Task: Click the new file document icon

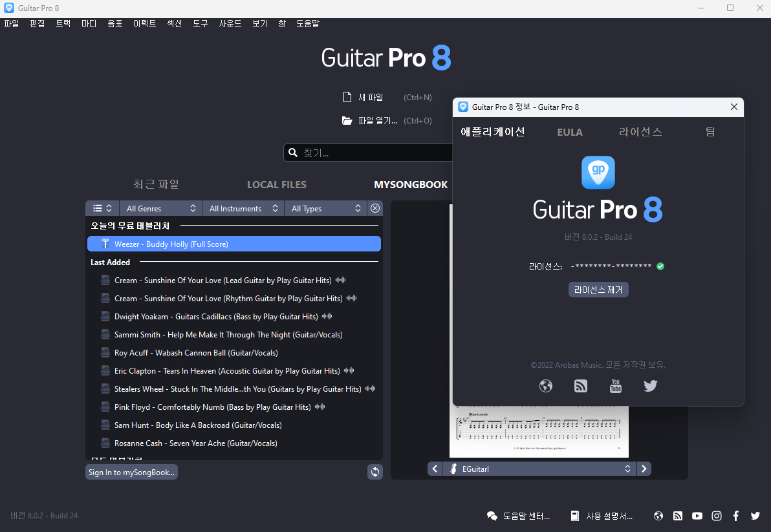Action: coord(347,97)
